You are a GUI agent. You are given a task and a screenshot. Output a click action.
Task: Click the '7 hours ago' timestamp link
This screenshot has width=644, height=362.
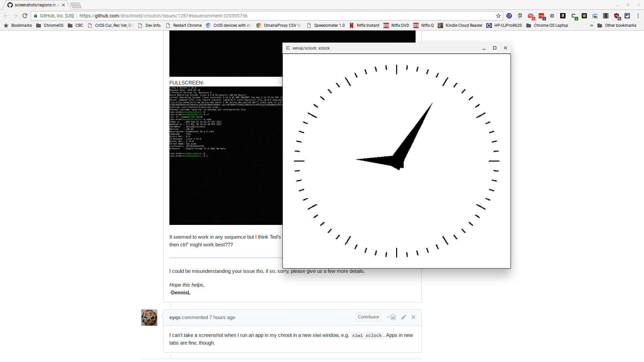click(222, 317)
